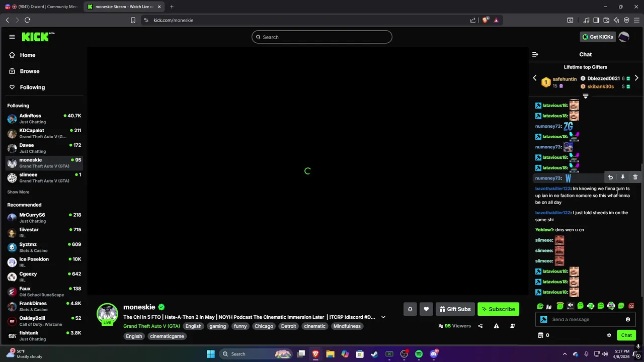Open Spotify from the taskbar
Image resolution: width=644 pixels, height=362 pixels.
coord(419,354)
